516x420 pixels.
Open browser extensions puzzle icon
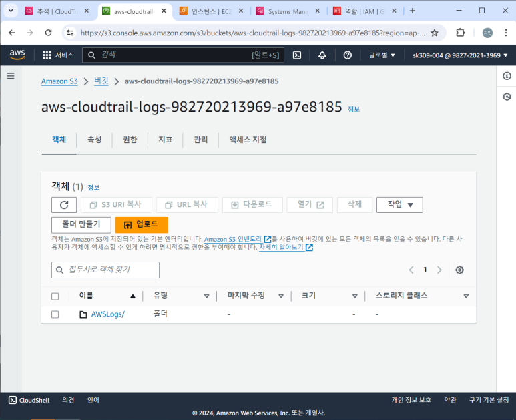(460, 33)
